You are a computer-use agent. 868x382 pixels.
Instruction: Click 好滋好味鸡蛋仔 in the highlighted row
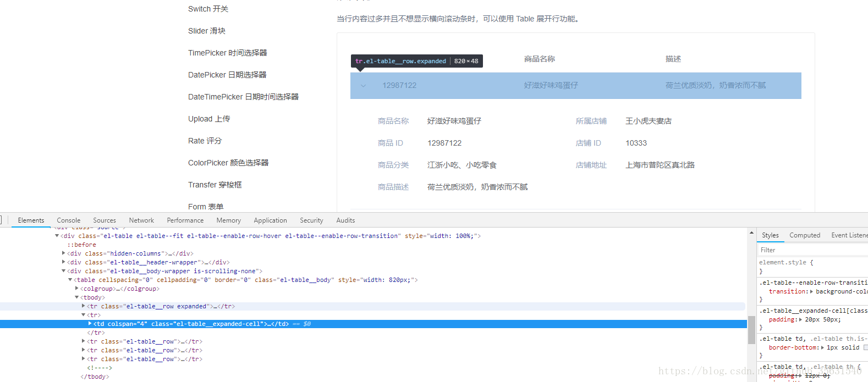pyautogui.click(x=551, y=85)
